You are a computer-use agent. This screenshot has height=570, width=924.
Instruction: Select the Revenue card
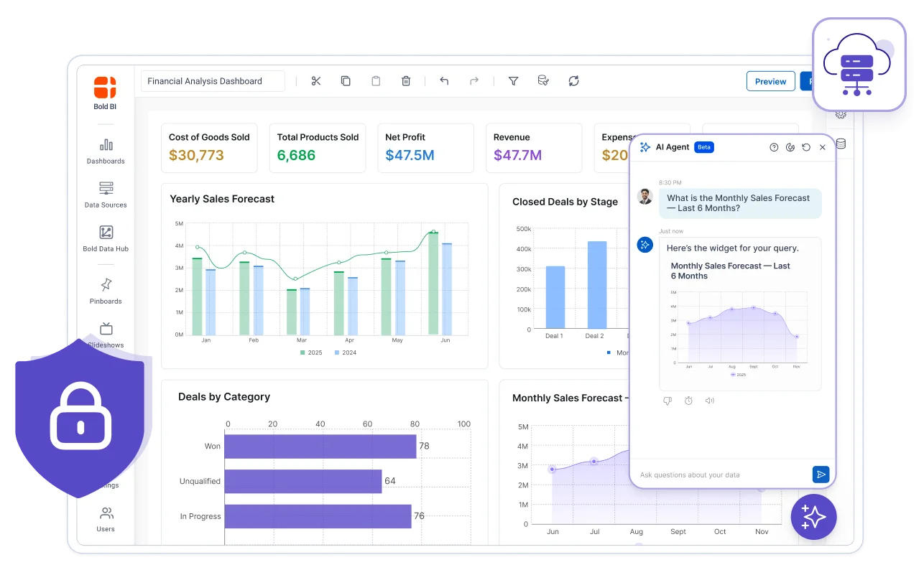click(534, 148)
